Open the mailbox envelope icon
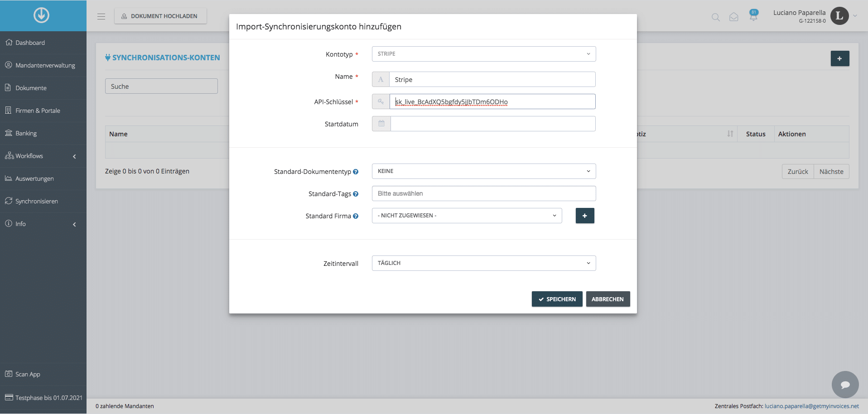The image size is (868, 414). [x=734, y=17]
